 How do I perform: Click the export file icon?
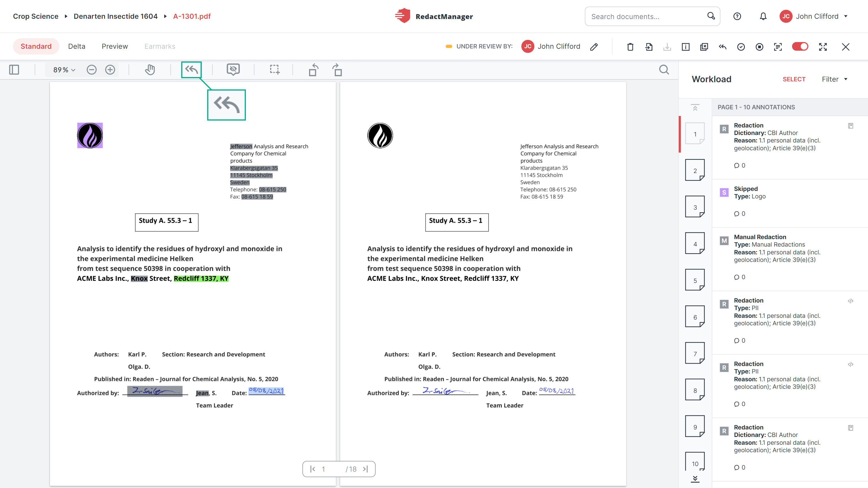pos(649,46)
